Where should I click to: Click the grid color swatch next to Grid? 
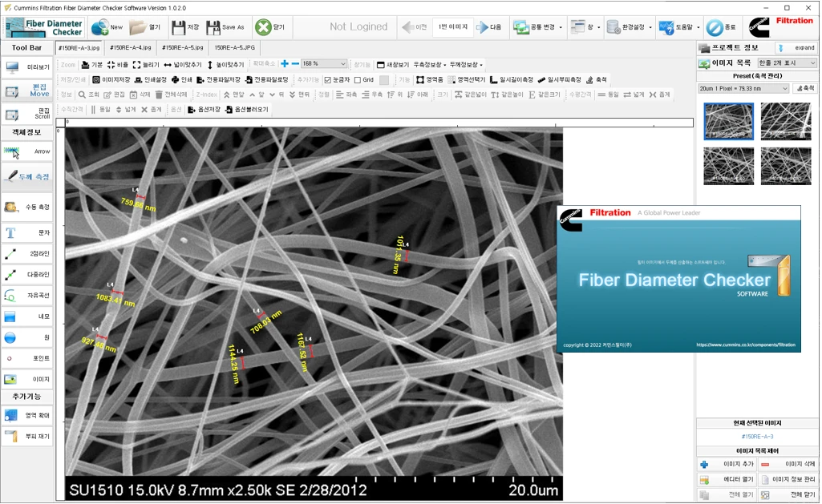pos(384,79)
